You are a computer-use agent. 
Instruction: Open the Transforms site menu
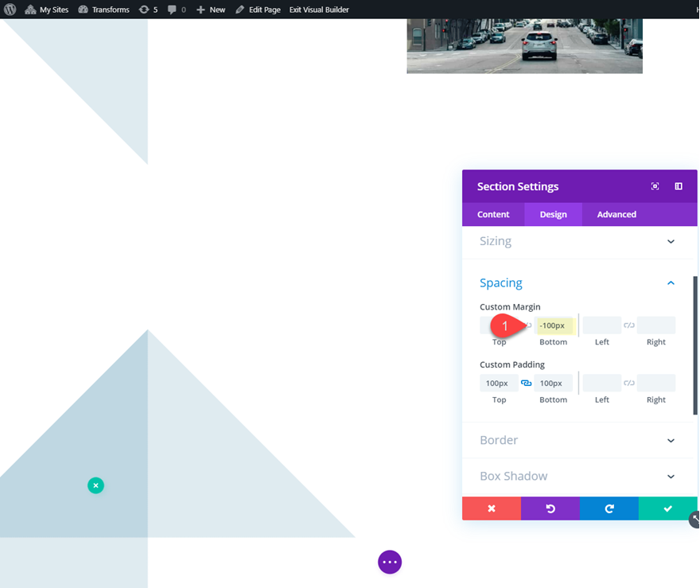tap(103, 10)
